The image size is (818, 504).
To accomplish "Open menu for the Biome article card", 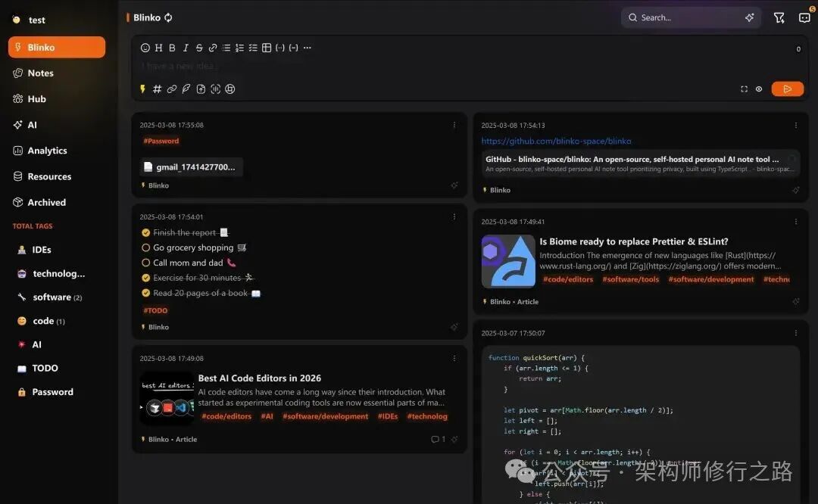I will [796, 222].
